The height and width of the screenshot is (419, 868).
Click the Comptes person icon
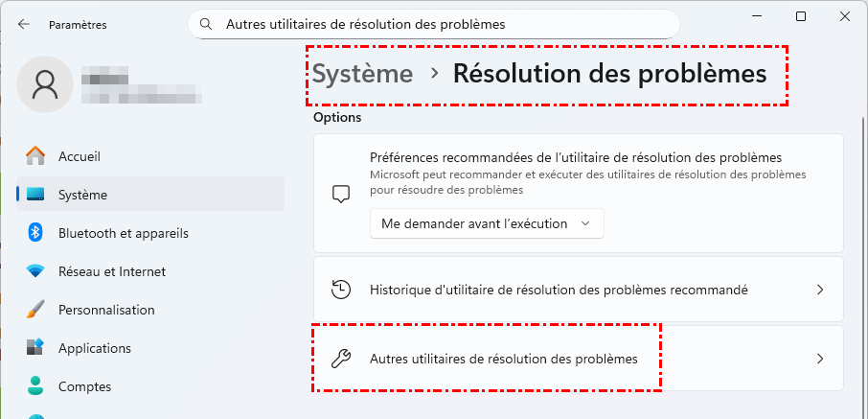[x=35, y=386]
